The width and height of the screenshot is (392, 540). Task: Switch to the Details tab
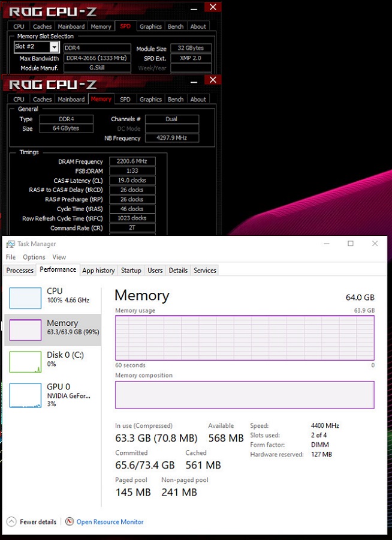(x=178, y=271)
